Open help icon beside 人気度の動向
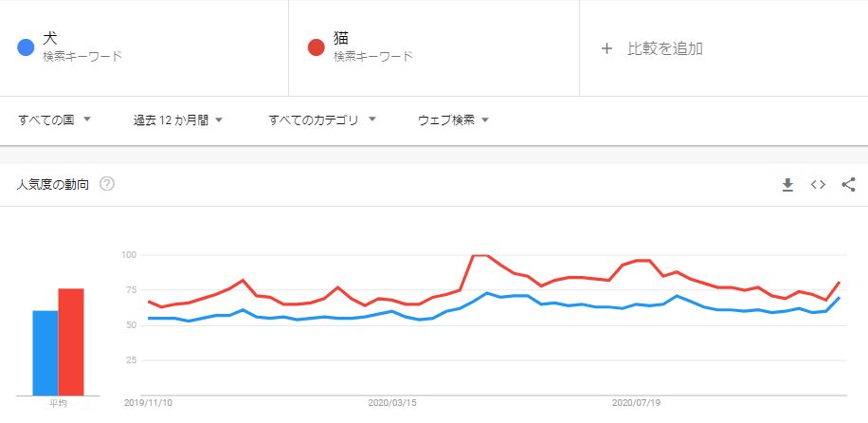Image resolution: width=868 pixels, height=423 pixels. click(107, 184)
